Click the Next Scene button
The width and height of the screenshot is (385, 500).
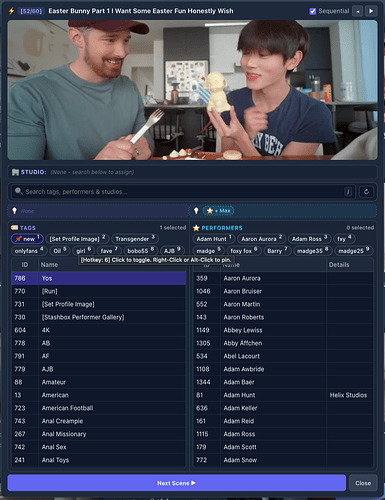[176, 483]
